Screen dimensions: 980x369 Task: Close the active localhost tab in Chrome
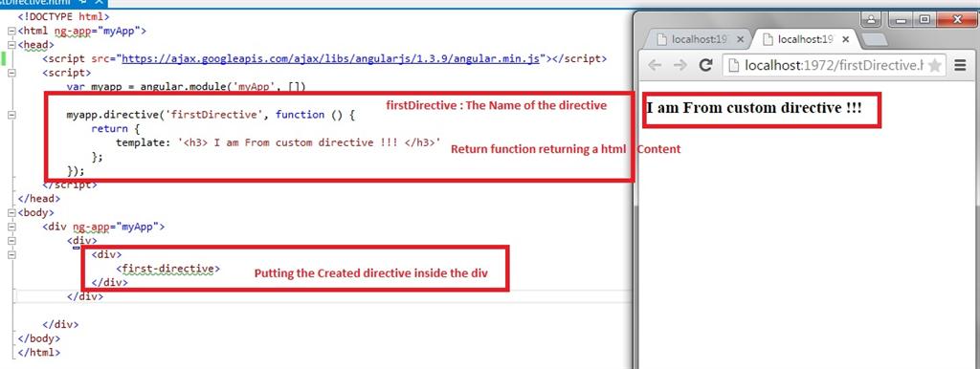click(x=846, y=39)
